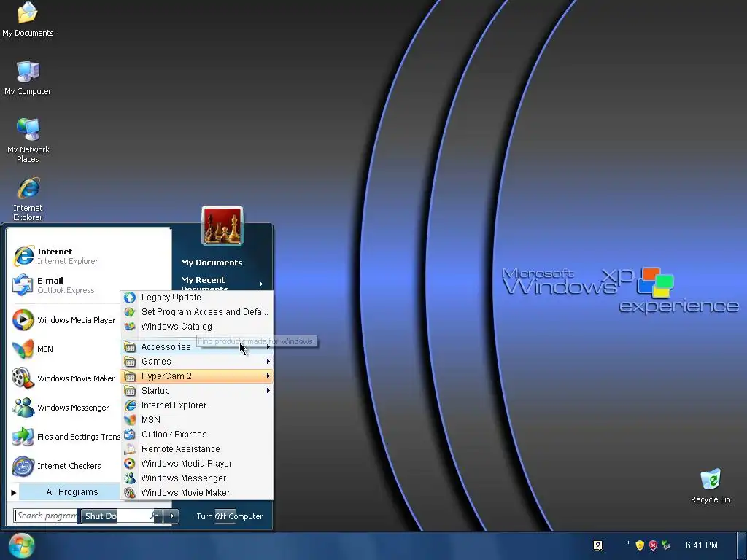747x560 pixels.
Task: Click the red shield with X tray icon
Action: coord(653,545)
